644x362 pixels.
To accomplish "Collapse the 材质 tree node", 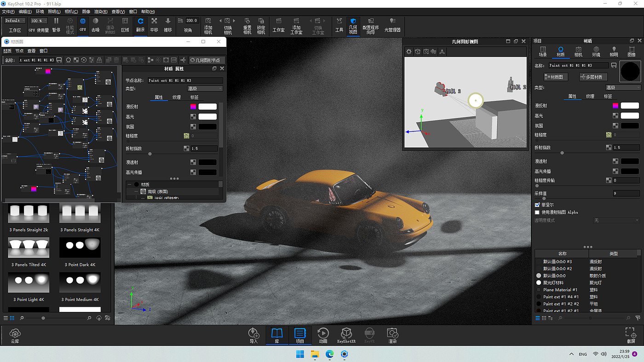I will [x=129, y=184].
